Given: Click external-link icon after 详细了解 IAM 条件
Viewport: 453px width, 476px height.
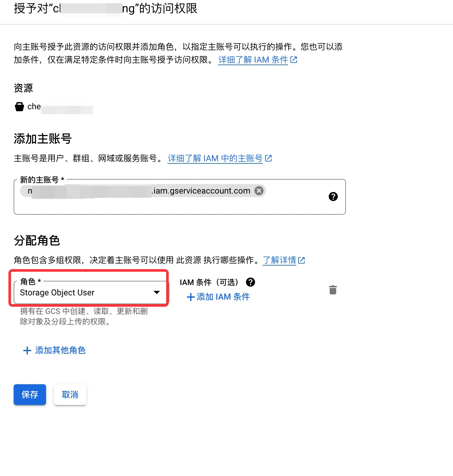Looking at the screenshot, I should (294, 60).
